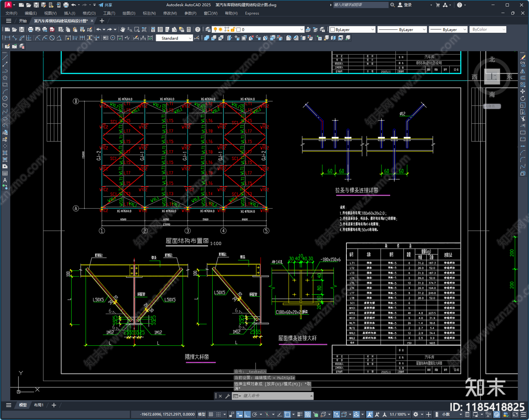
Task: Select the Pan hand tool
Action: coord(123,29)
